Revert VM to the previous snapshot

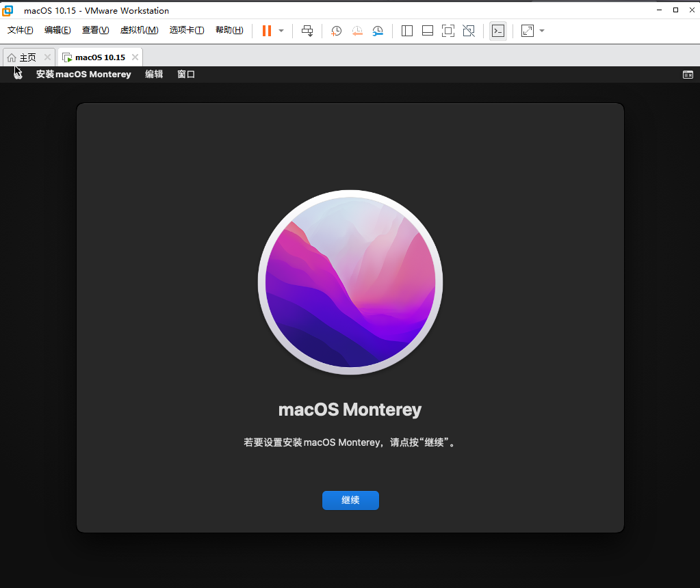(x=357, y=31)
